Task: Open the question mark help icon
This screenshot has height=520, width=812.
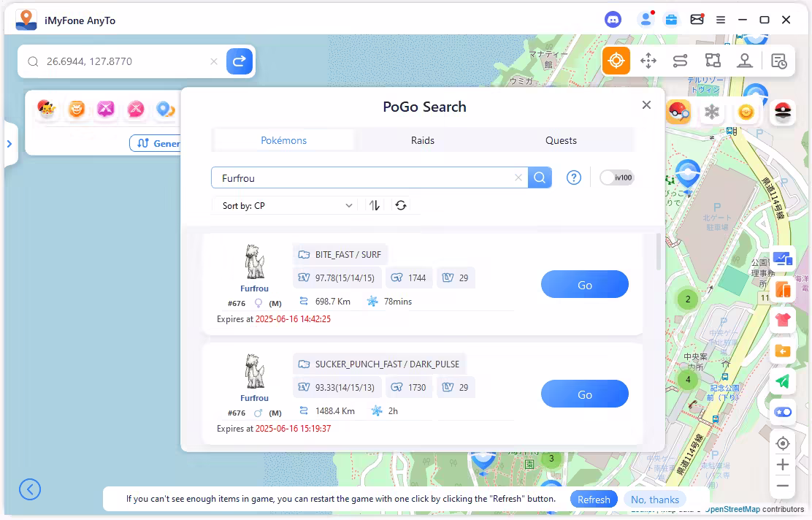Action: (x=574, y=177)
